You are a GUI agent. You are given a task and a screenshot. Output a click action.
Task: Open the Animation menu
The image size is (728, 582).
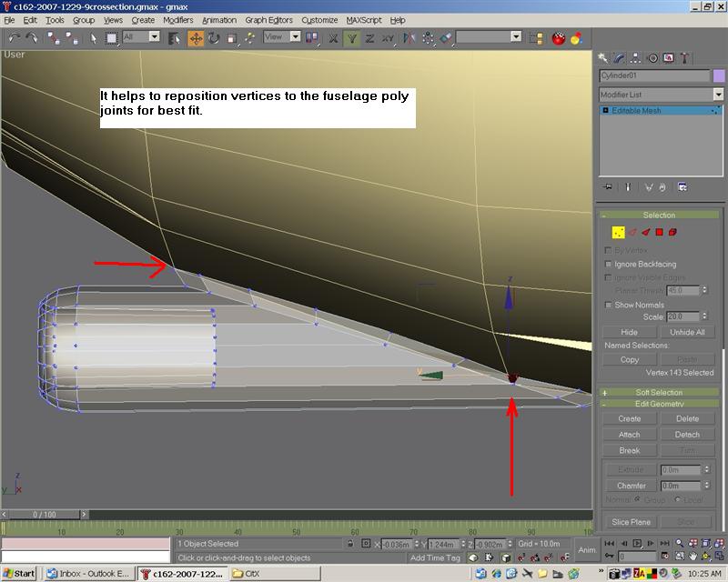point(219,20)
